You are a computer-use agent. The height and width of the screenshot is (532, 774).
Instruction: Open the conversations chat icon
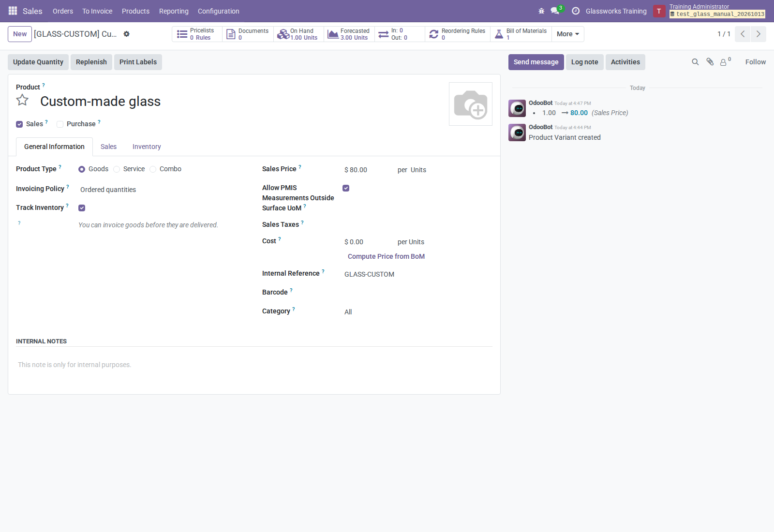(555, 11)
